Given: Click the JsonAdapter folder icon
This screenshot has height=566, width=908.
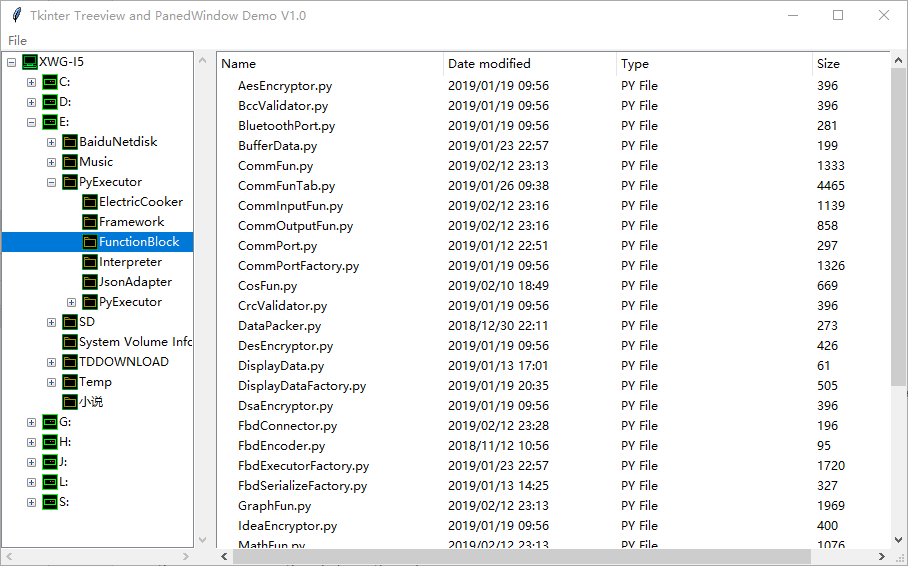Looking at the screenshot, I should pos(90,282).
